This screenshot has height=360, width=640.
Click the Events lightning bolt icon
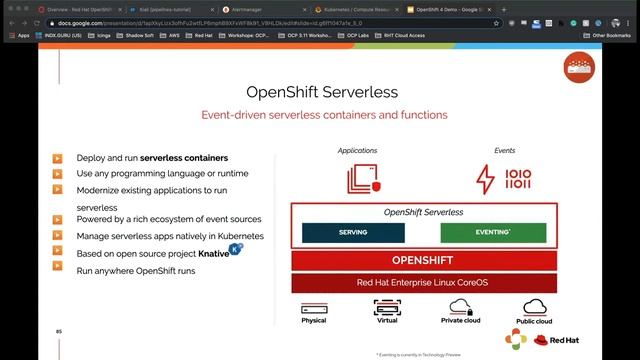(x=486, y=179)
